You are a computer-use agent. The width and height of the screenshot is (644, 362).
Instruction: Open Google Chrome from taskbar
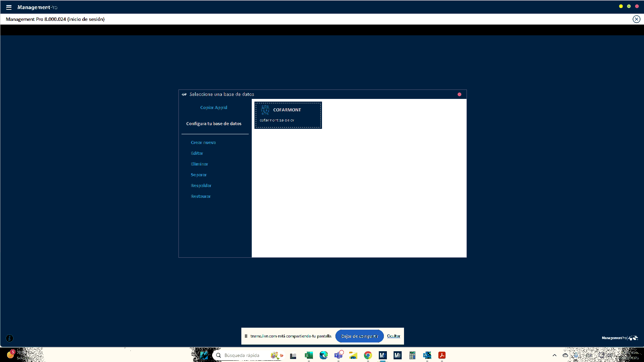click(x=368, y=355)
